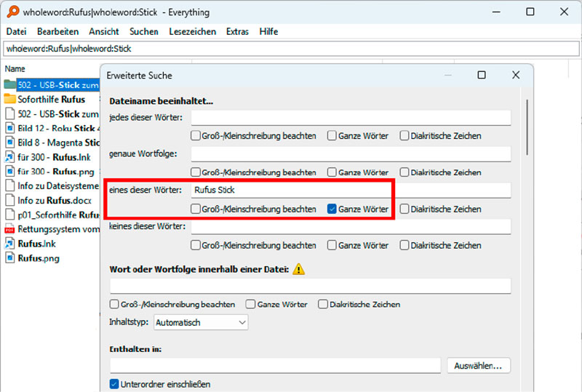Select the teal folder icon of 502 - USB-Stick row

click(x=10, y=84)
